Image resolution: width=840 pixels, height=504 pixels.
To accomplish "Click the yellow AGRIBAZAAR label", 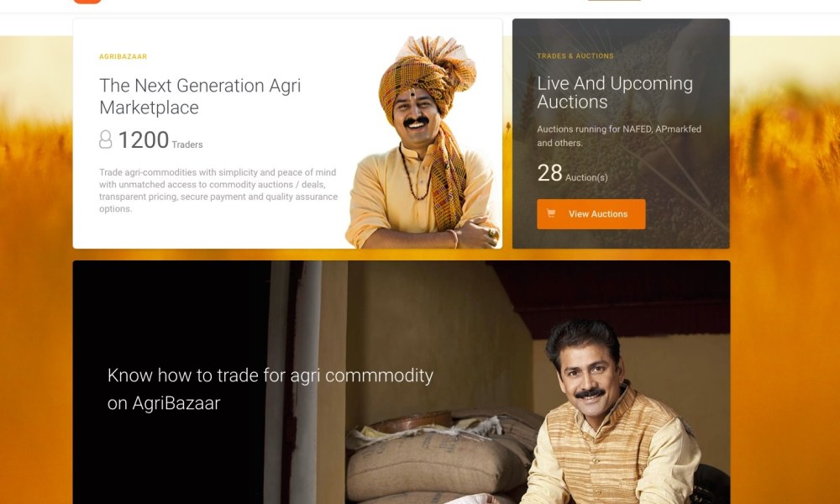I will (x=123, y=56).
